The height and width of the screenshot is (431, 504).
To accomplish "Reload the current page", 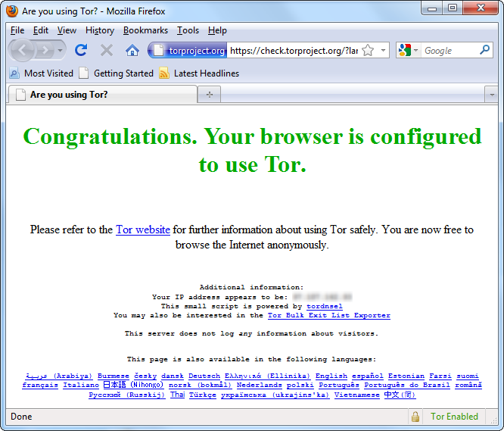I will [81, 50].
